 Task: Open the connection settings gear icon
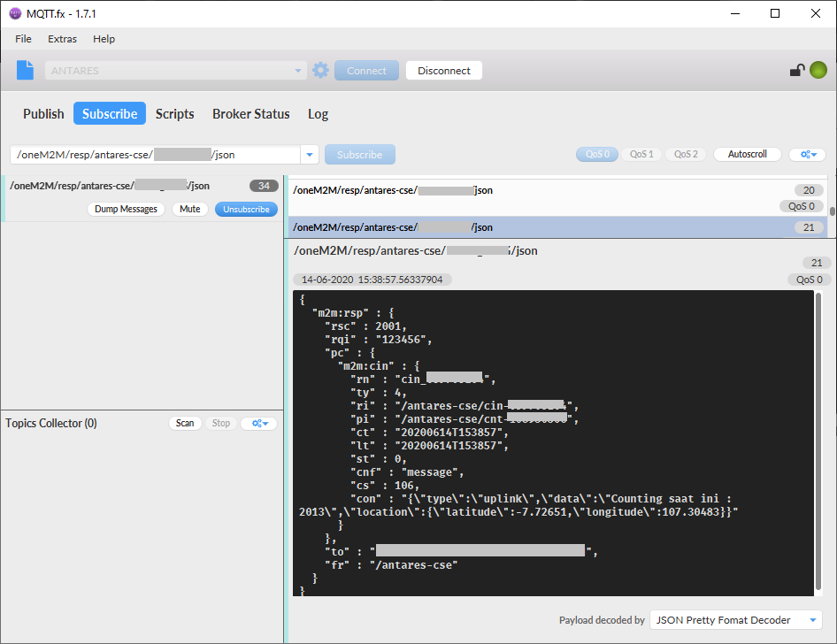[319, 70]
